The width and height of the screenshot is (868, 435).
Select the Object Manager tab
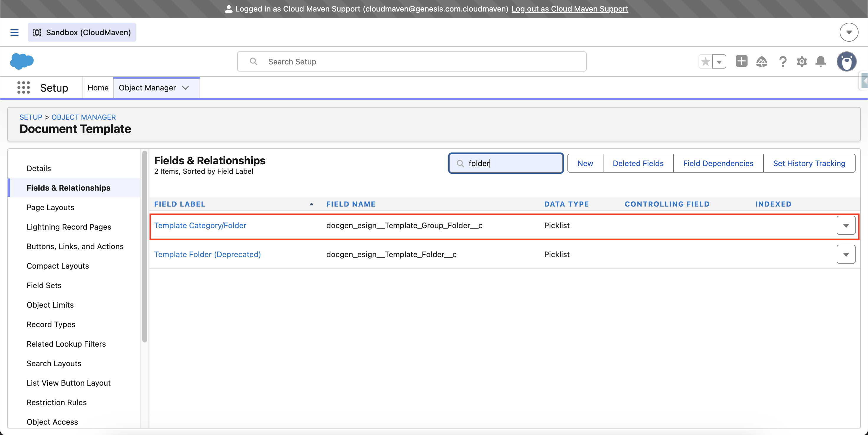pos(147,88)
